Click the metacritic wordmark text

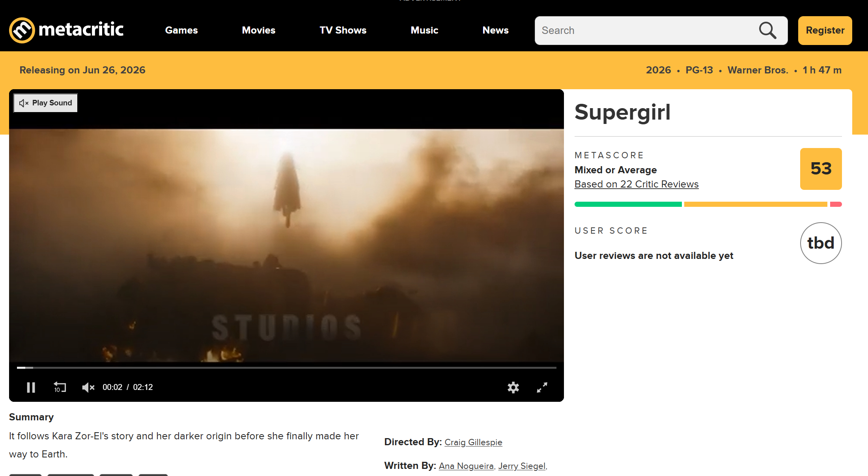coord(81,30)
